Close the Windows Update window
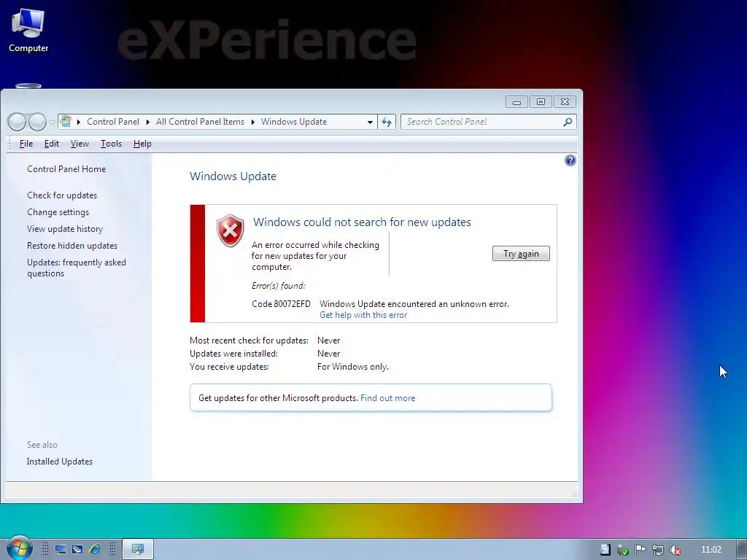Viewport: 747px width, 560px height. (565, 102)
